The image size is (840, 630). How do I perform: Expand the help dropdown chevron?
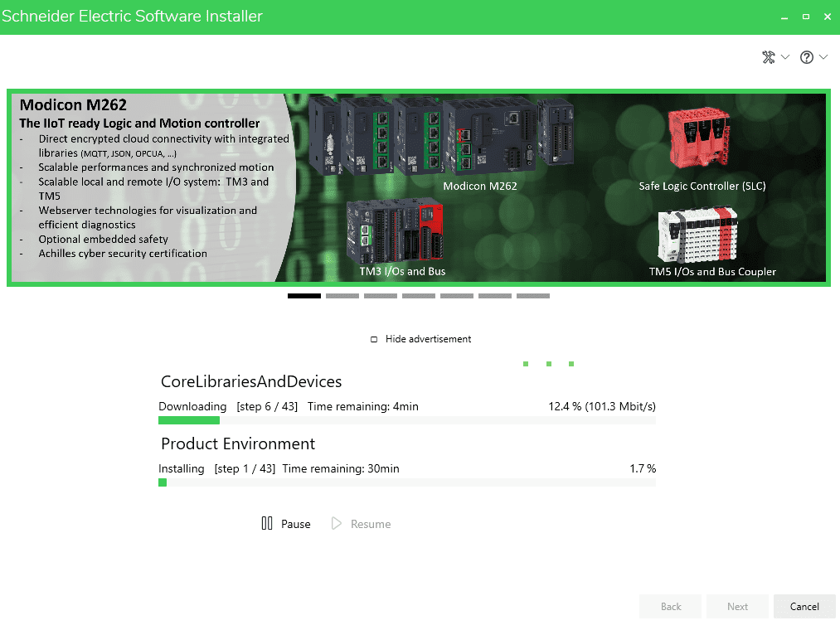tap(823, 57)
